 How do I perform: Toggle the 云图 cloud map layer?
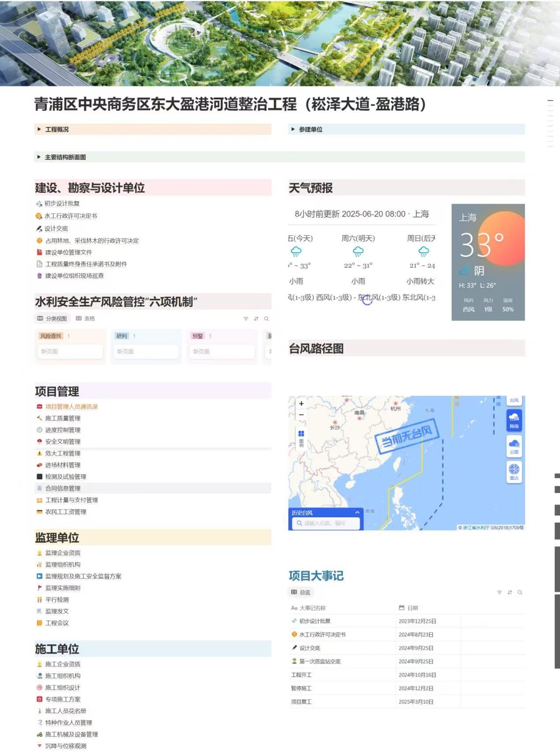click(x=514, y=446)
